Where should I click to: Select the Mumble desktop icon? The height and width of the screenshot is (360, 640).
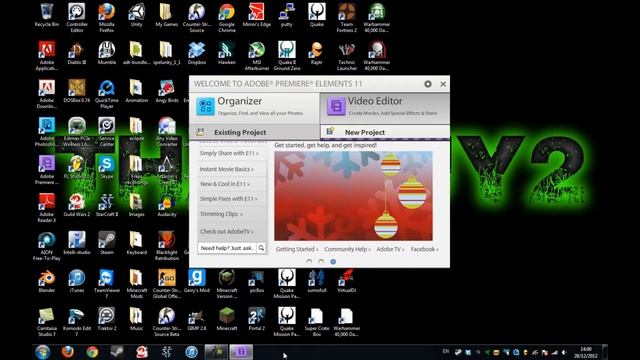click(107, 53)
